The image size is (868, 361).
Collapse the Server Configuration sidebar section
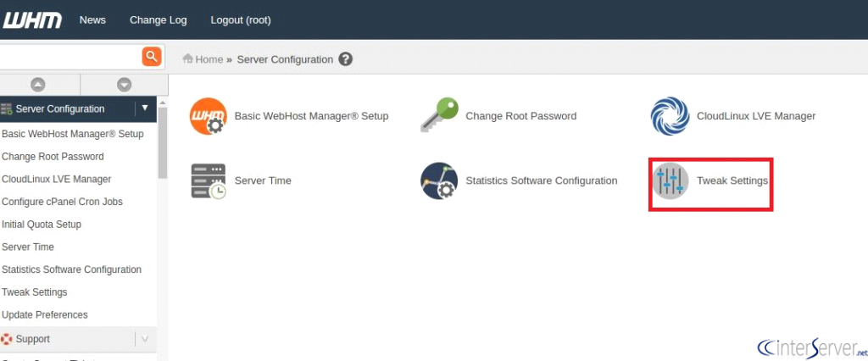145,108
